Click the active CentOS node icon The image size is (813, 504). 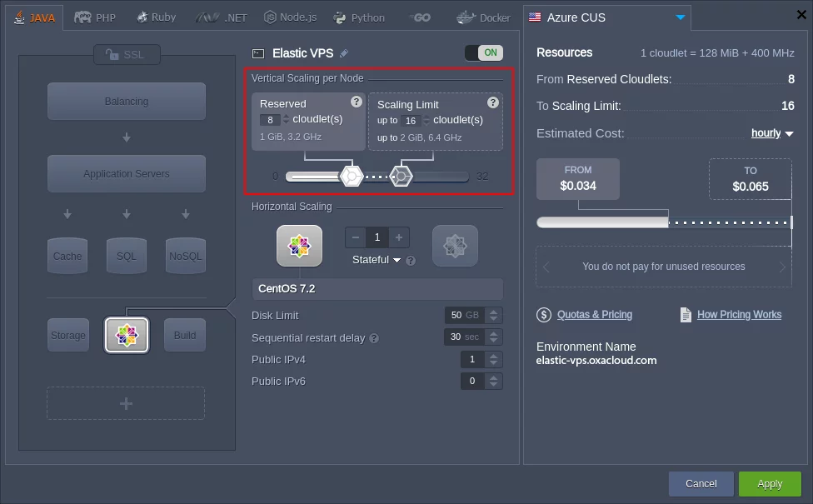pos(299,246)
